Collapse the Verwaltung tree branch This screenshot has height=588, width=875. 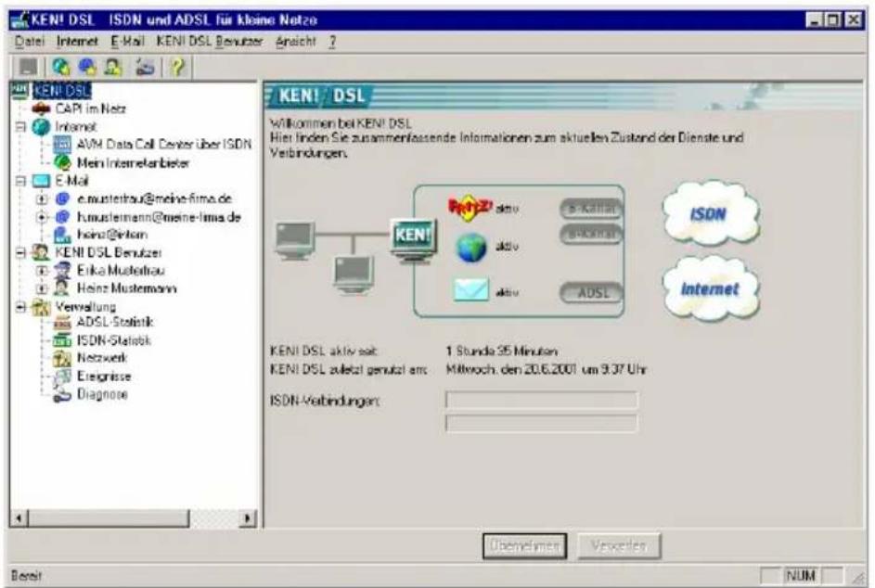(x=20, y=307)
